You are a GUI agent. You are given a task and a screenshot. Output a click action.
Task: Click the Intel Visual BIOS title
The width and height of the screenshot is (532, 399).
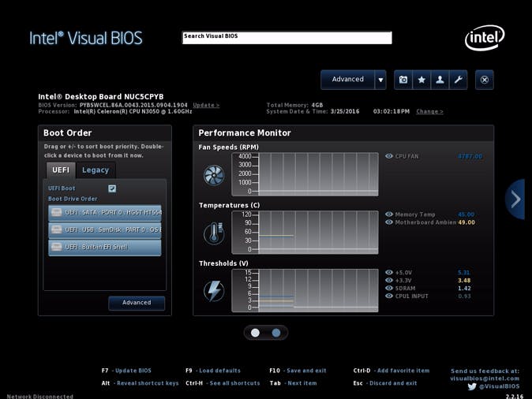coord(86,38)
